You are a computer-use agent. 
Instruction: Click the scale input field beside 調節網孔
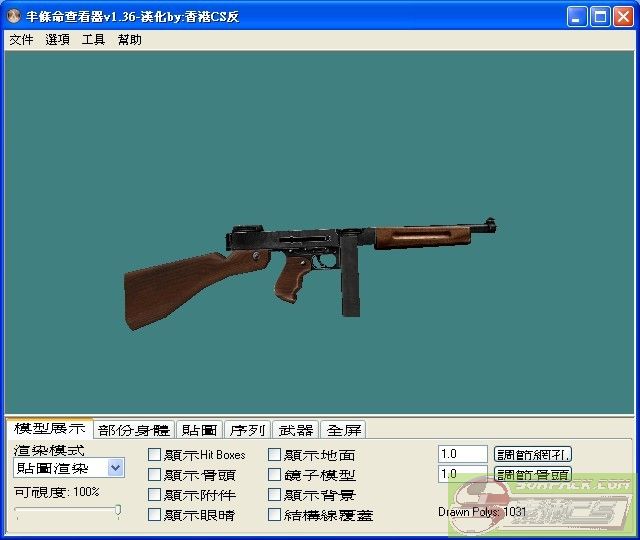pyautogui.click(x=462, y=454)
